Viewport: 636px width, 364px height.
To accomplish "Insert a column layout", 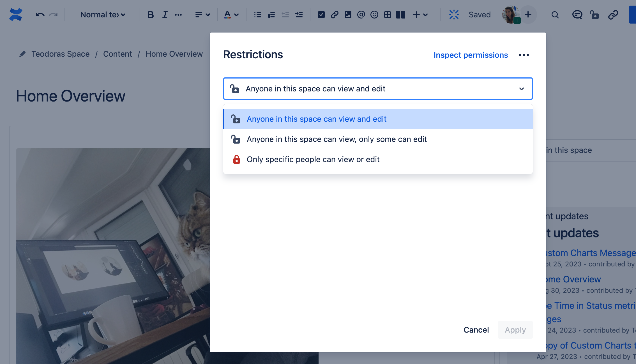I will coord(401,15).
